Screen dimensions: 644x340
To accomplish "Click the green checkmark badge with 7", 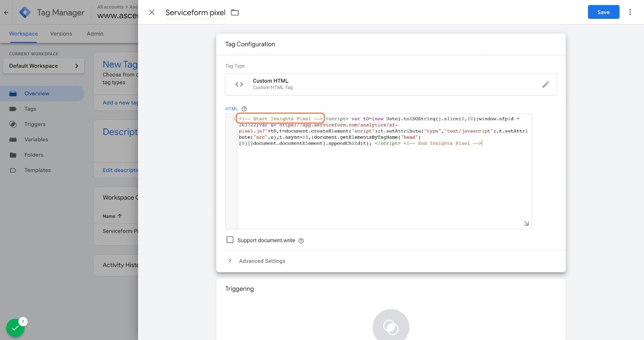I will [x=15, y=328].
